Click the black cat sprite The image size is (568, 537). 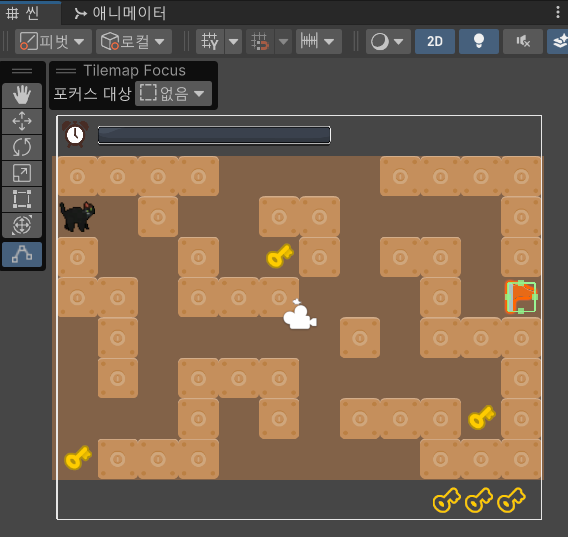(x=78, y=216)
